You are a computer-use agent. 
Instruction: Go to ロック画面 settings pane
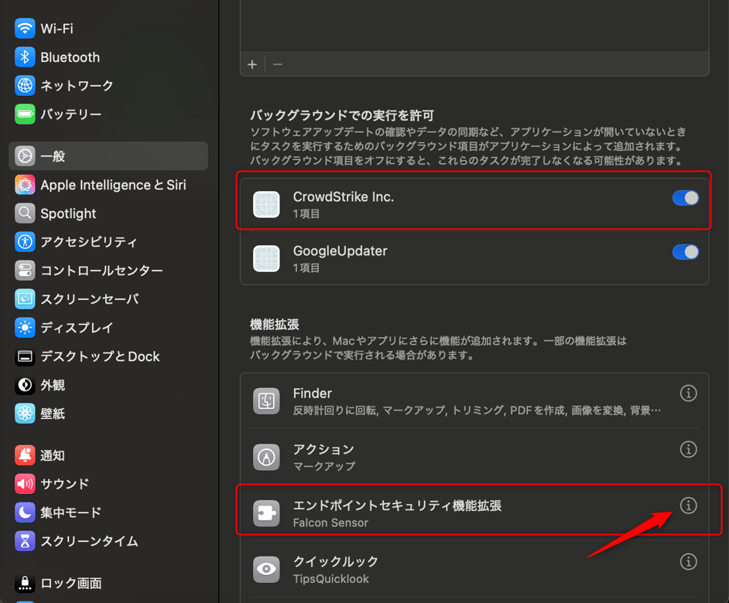click(x=108, y=583)
